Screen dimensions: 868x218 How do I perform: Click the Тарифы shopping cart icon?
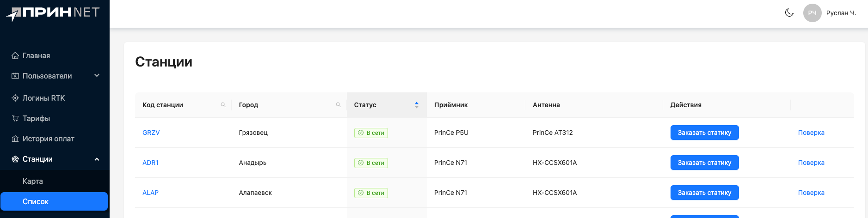[15, 118]
